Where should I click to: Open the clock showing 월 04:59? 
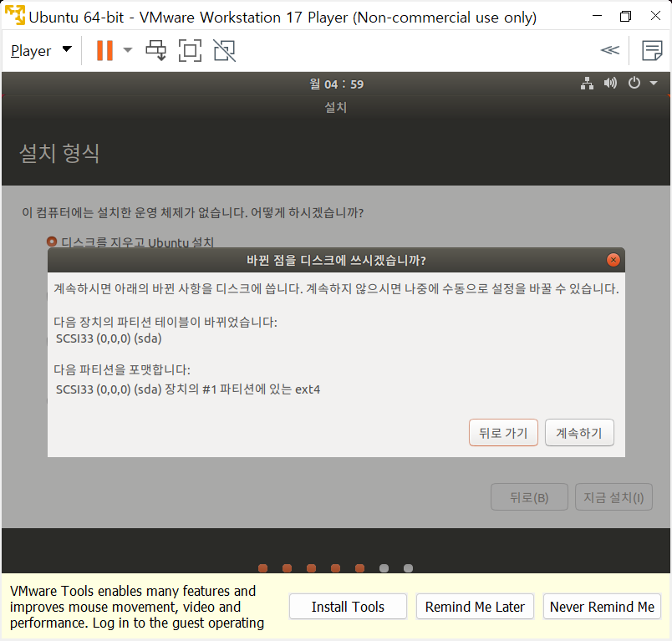tap(337, 84)
